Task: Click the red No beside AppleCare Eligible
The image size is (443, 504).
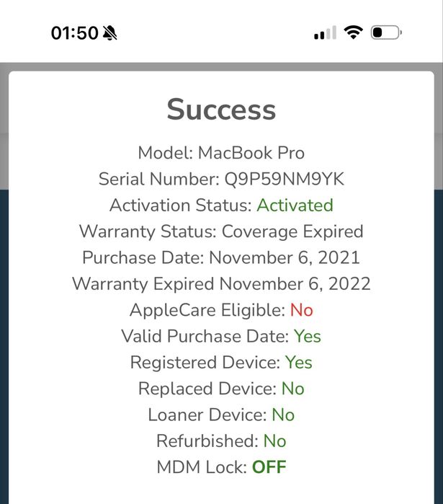Action: coord(301,310)
